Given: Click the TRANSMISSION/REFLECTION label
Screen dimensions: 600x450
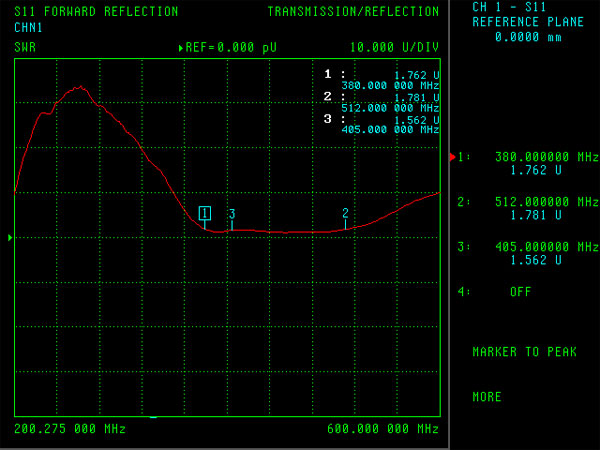Looking at the screenshot, I should click(x=353, y=11).
